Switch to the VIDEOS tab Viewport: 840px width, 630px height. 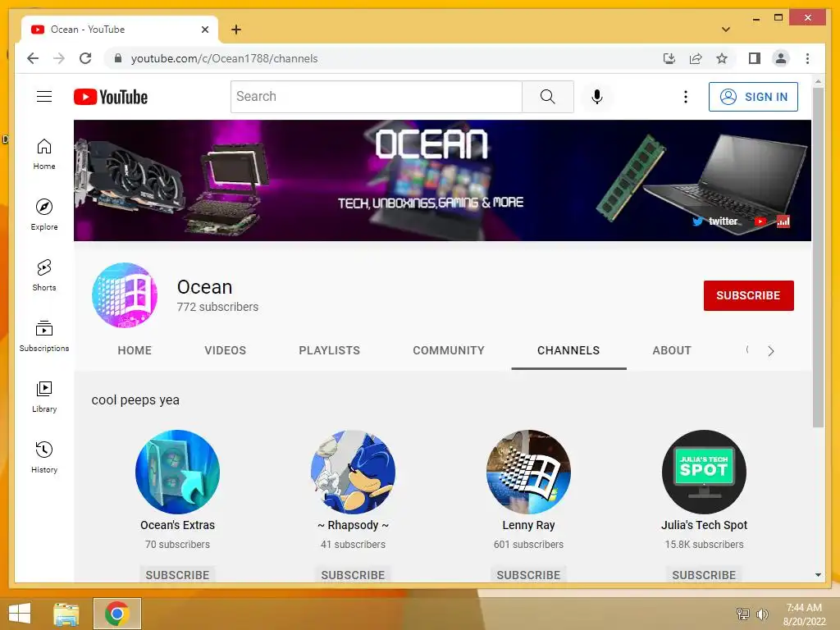225,350
